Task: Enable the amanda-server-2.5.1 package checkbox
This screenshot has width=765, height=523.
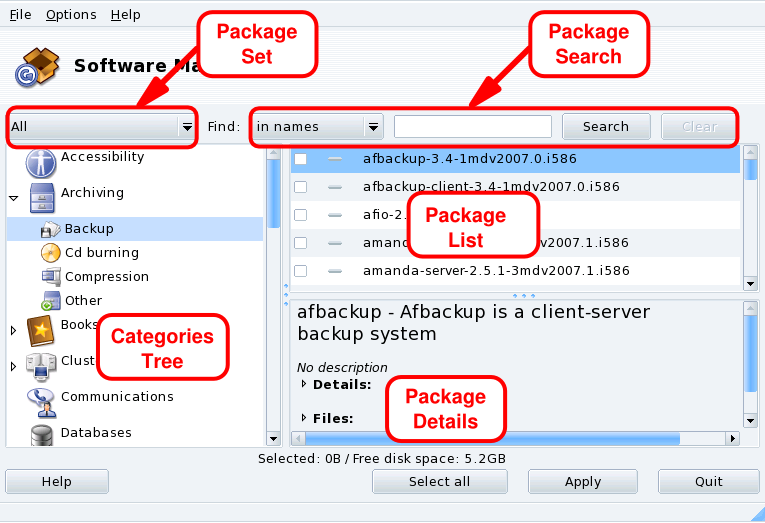Action: click(x=300, y=271)
